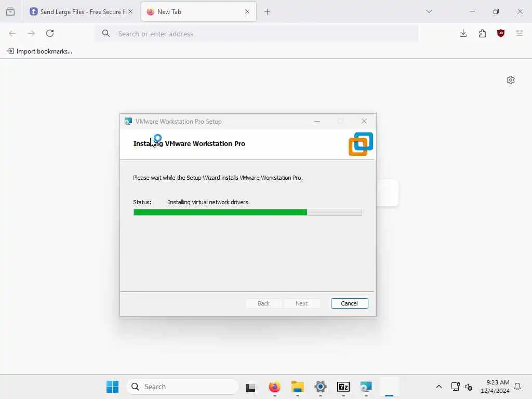
Task: Open the notifications bell in the taskbar
Action: click(517, 387)
